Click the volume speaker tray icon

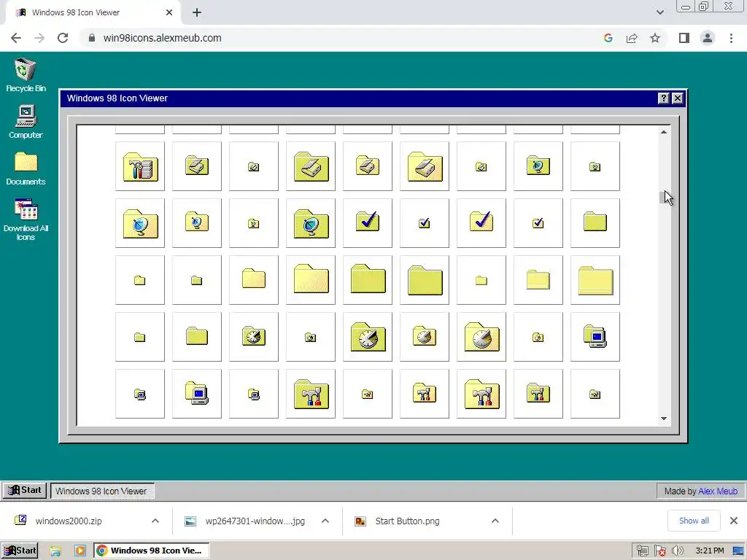[677, 551]
